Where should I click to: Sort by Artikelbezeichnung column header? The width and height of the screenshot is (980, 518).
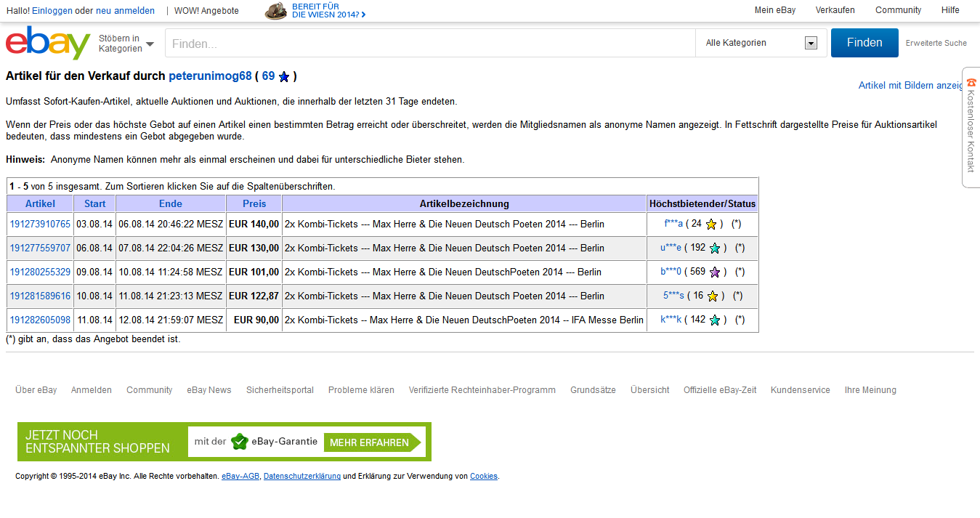(x=464, y=203)
